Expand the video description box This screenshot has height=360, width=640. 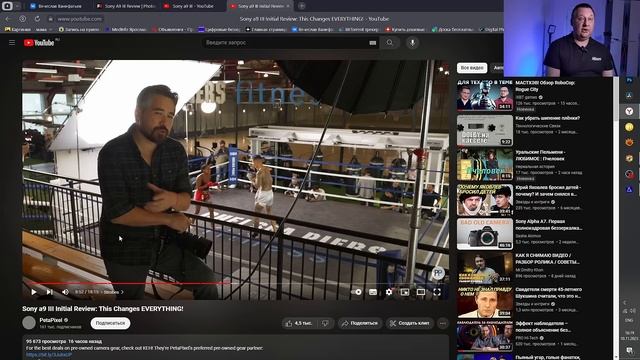click(x=236, y=347)
